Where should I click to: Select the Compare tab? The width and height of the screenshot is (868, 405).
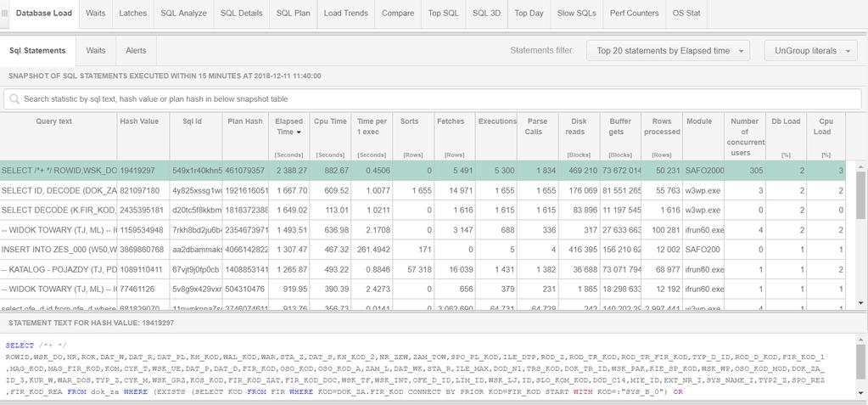[x=398, y=14]
